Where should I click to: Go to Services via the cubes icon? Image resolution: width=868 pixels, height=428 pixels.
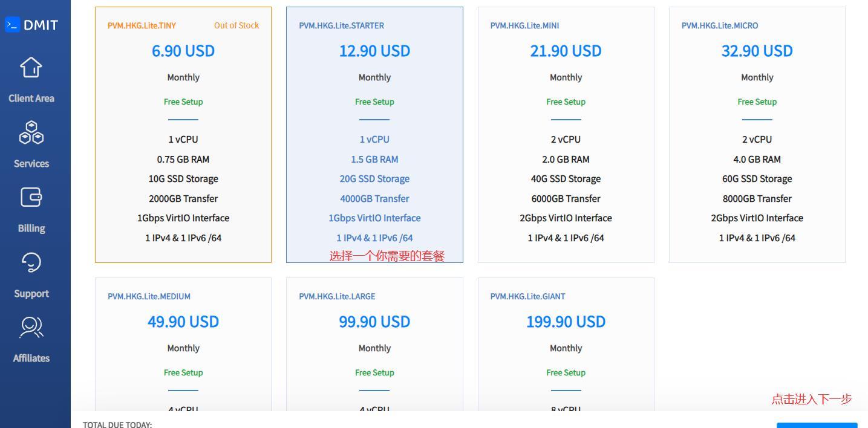pos(31,133)
